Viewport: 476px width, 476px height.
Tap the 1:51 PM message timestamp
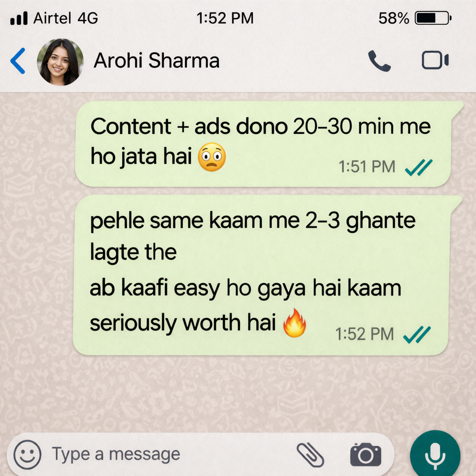[367, 167]
